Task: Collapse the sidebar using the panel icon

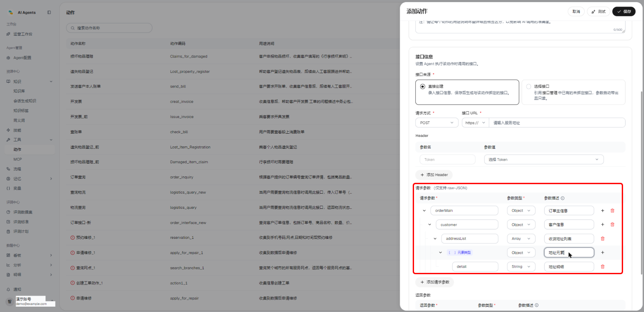Action: 49,12
